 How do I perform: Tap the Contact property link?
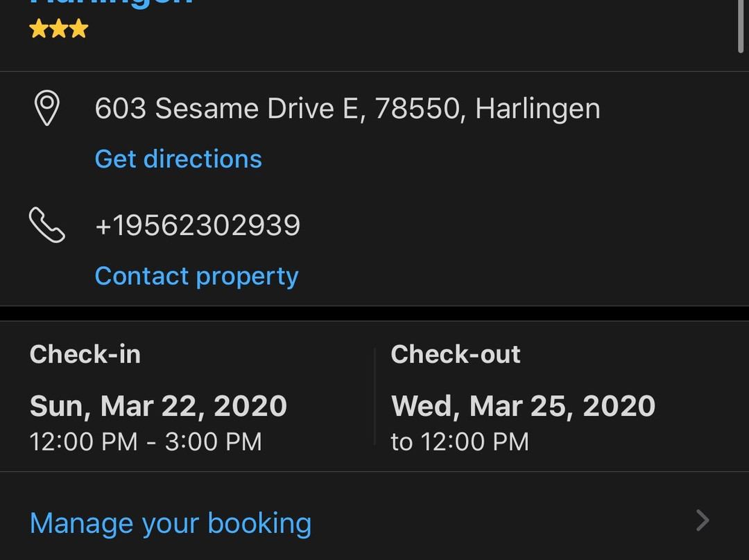click(x=196, y=276)
